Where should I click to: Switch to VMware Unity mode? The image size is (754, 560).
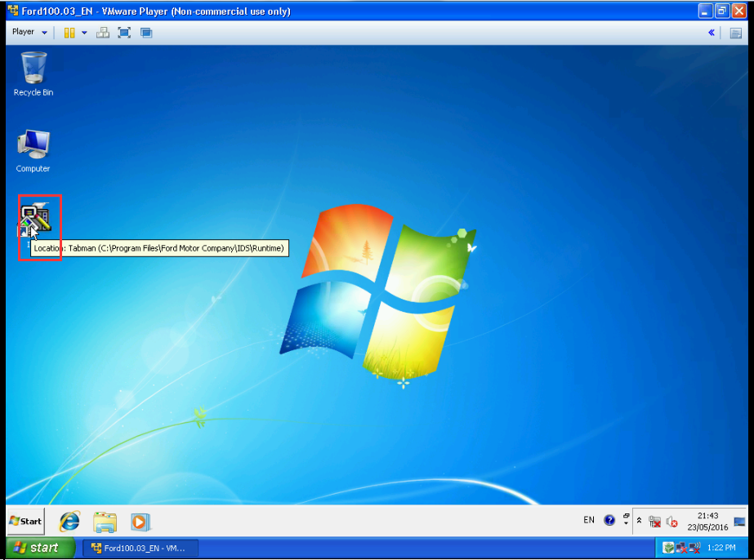pos(146,33)
